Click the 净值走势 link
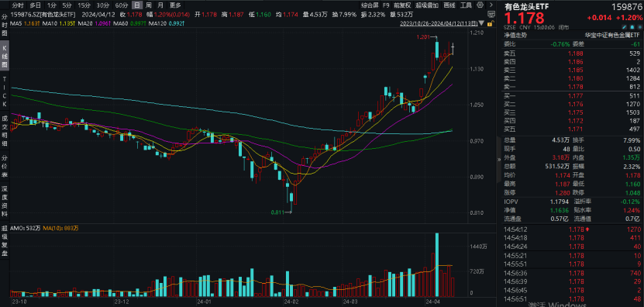The width and height of the screenshot is (644, 307). 515,36
